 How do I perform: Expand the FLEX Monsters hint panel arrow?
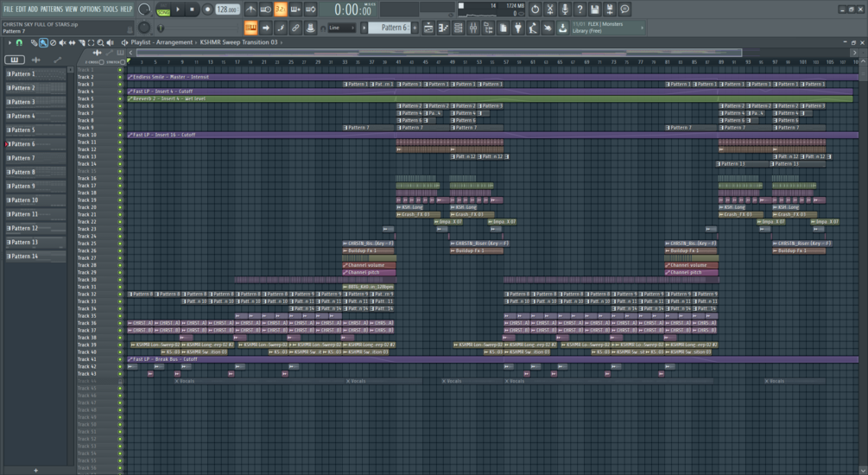[642, 28]
